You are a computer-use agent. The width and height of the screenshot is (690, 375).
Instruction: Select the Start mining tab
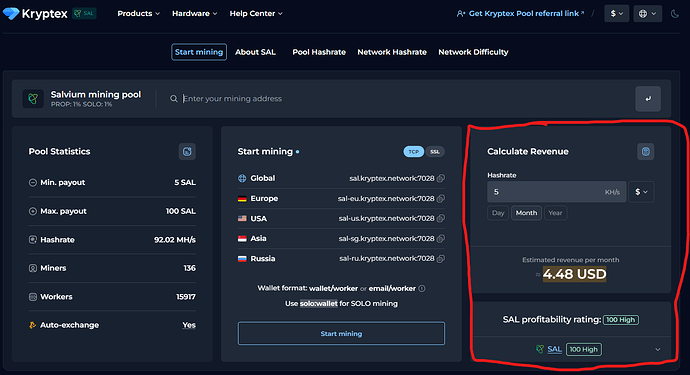click(x=199, y=52)
